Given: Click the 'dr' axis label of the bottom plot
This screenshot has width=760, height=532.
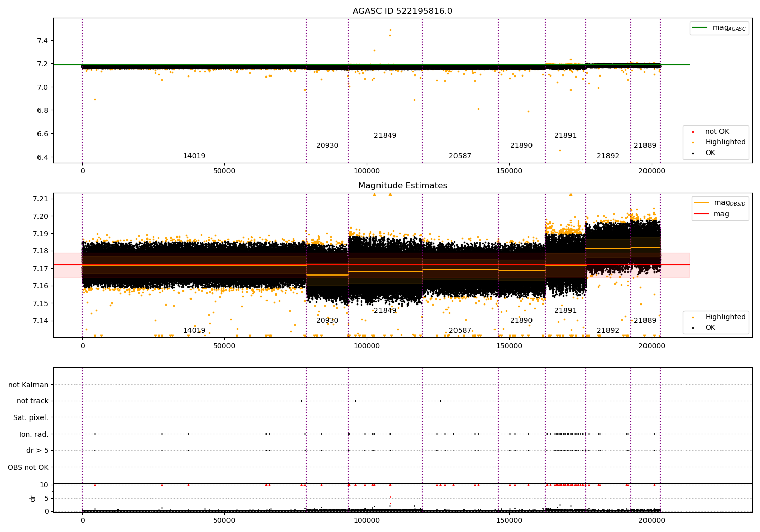Looking at the screenshot, I should tap(33, 498).
